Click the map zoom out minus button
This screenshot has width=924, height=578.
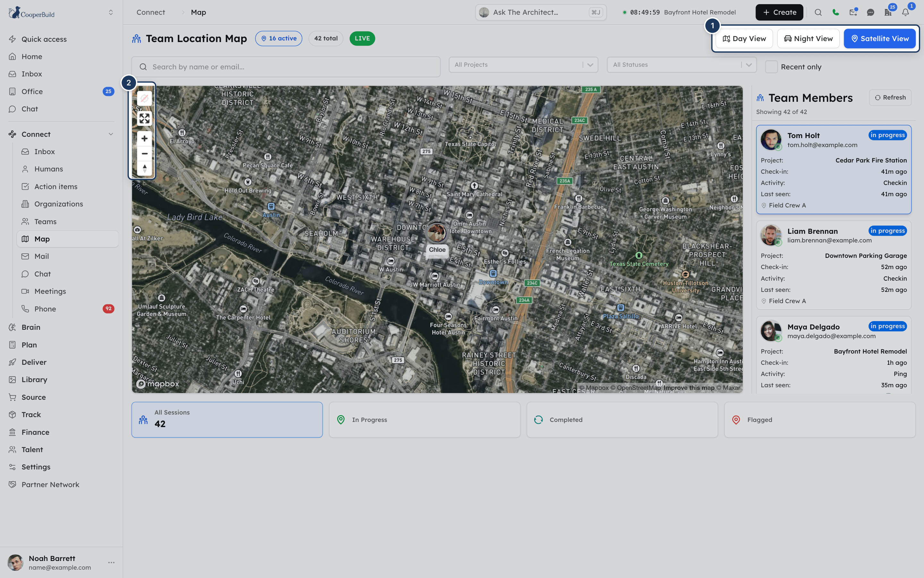tap(144, 154)
